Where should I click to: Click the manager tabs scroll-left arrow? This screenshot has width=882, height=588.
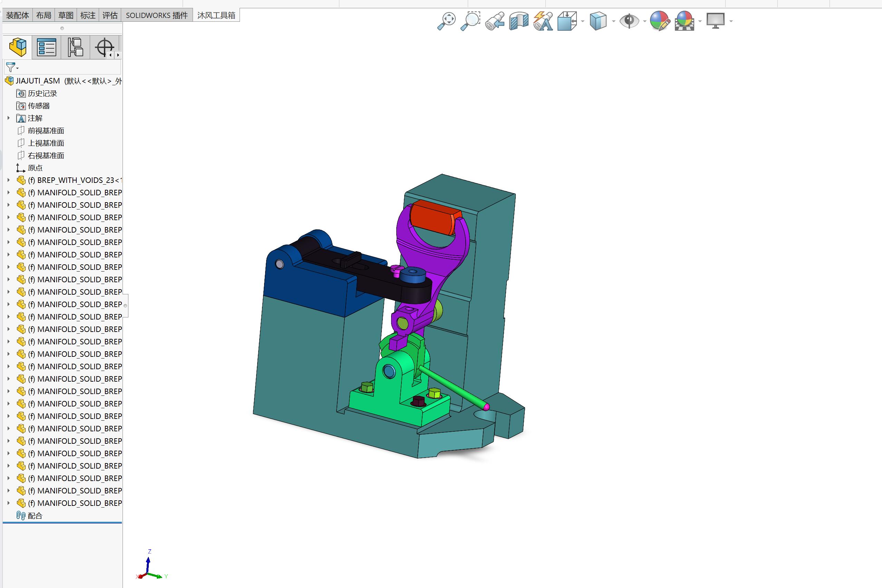pyautogui.click(x=111, y=55)
